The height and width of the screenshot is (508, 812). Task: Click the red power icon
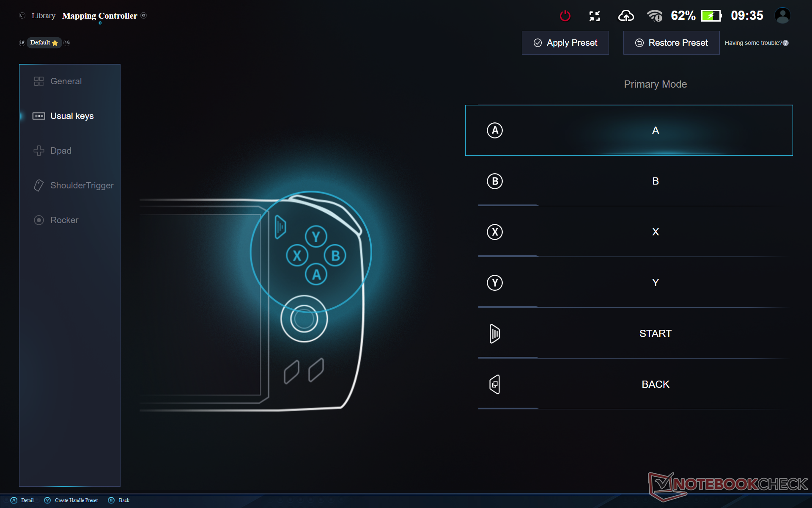(x=565, y=16)
